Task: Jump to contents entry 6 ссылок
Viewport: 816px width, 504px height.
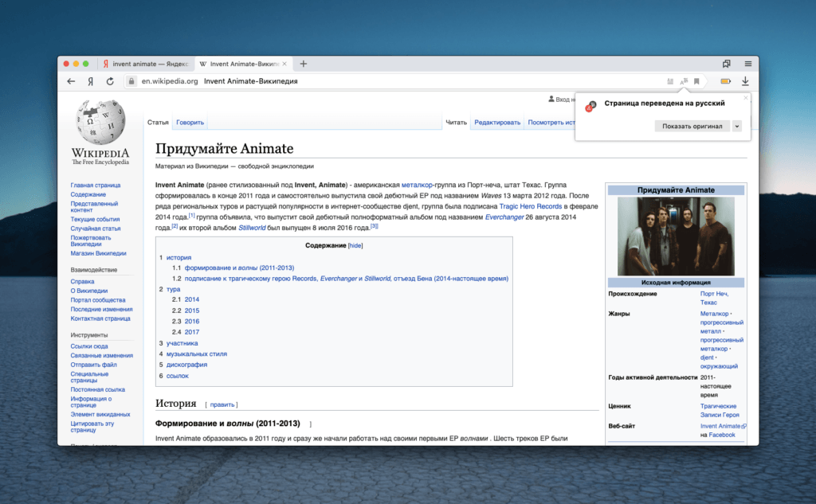Action: [x=177, y=376]
